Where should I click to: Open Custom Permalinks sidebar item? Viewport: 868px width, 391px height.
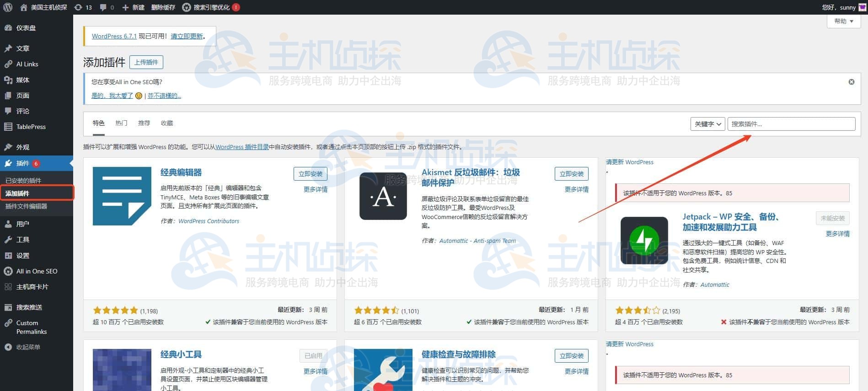tap(37, 327)
